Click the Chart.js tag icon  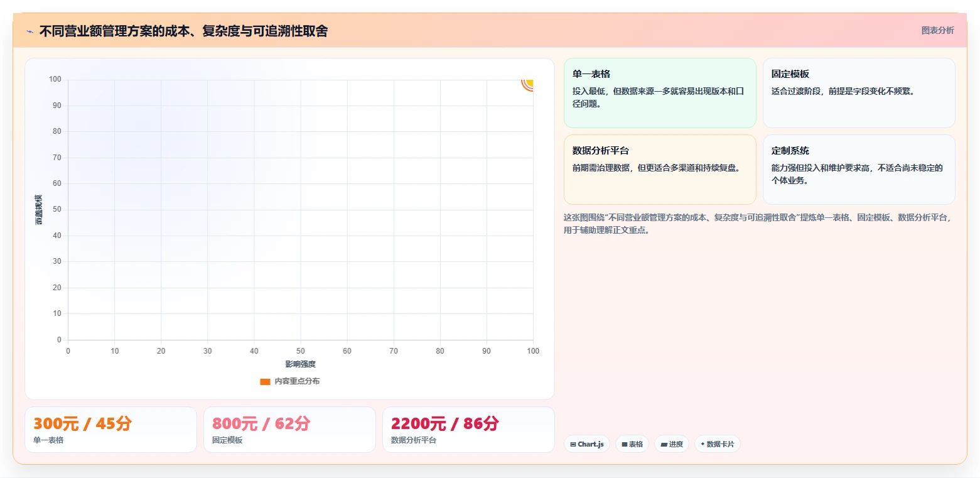(x=573, y=445)
